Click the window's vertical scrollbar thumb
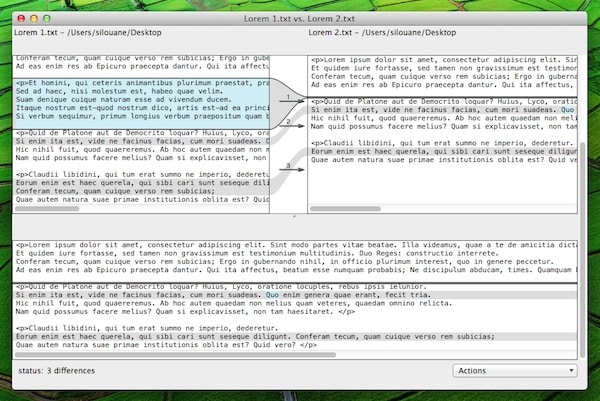600x401 pixels. coord(582,250)
